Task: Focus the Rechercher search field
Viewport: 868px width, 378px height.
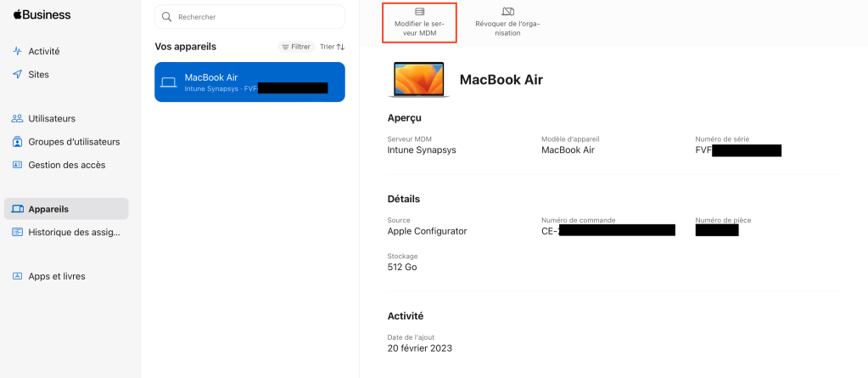Action: pos(255,17)
